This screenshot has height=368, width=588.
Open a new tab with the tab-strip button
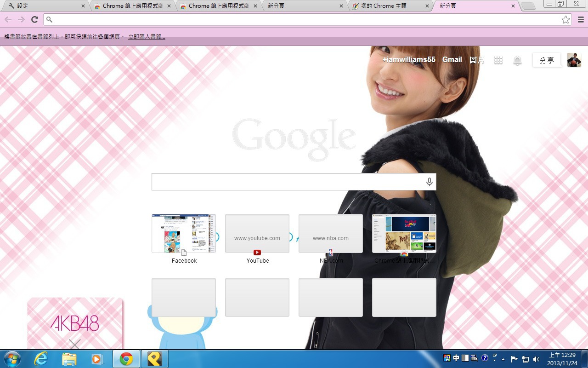pos(528,6)
